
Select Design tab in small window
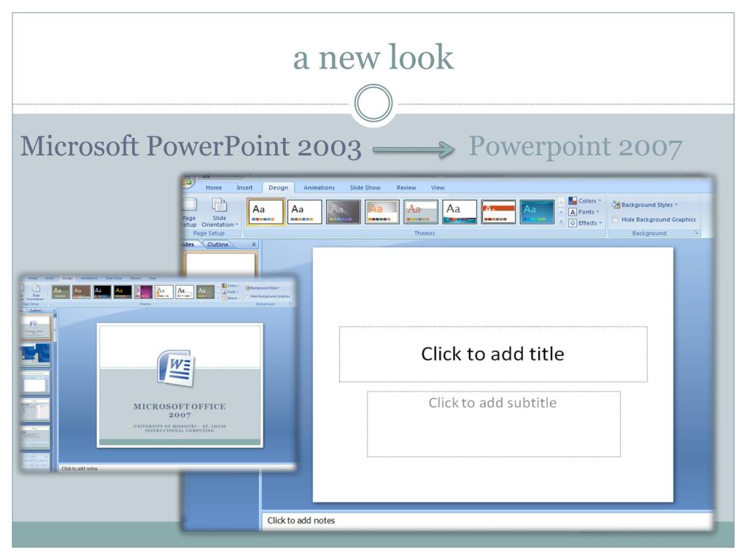point(67,278)
